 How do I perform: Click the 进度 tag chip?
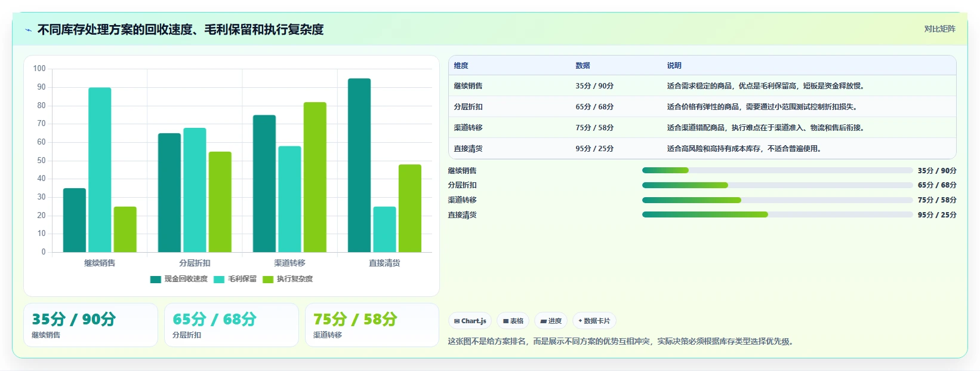[x=551, y=321]
